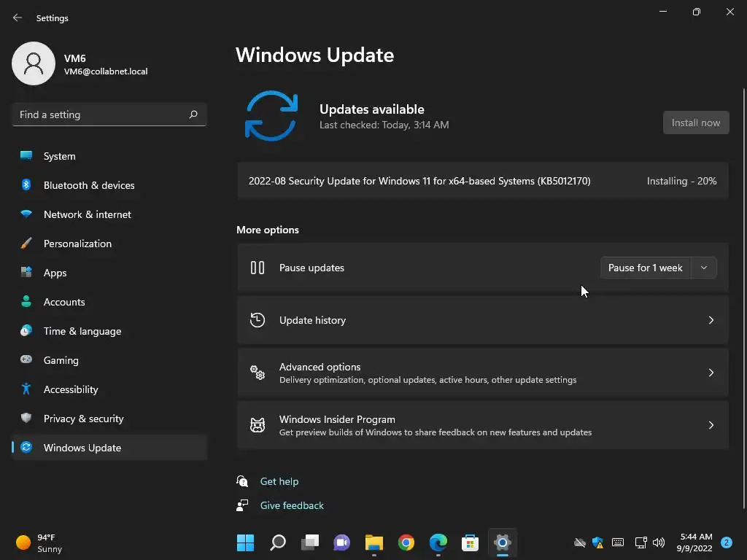Select Bluetooth & devices in sidebar
The height and width of the screenshot is (560, 747).
tap(109, 185)
